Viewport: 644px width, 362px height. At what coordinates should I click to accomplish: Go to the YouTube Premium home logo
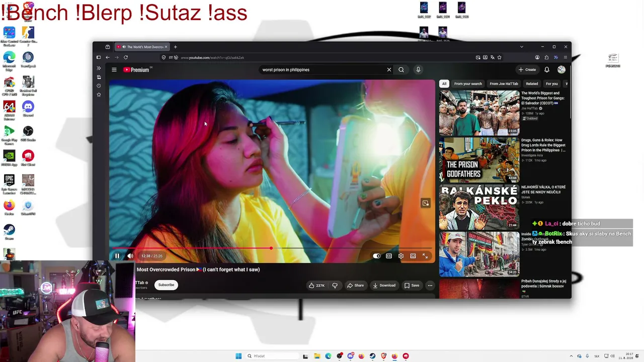click(136, 70)
